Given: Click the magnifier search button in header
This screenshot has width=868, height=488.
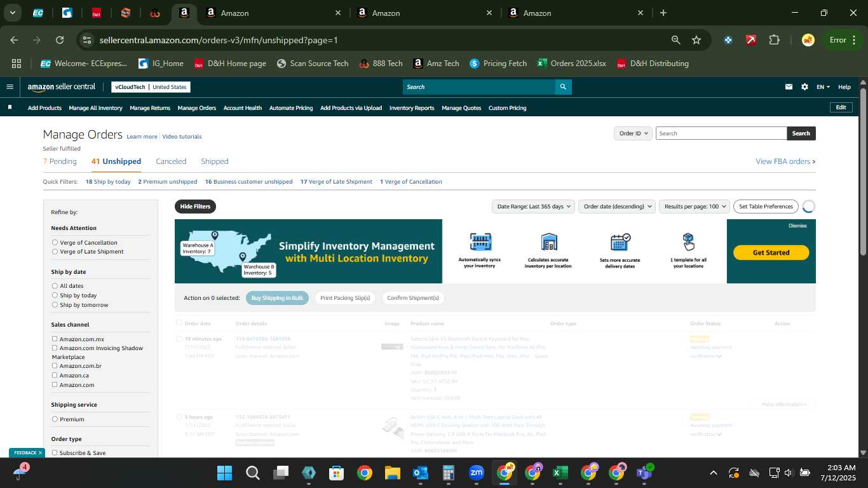Looking at the screenshot, I should pyautogui.click(x=563, y=87).
